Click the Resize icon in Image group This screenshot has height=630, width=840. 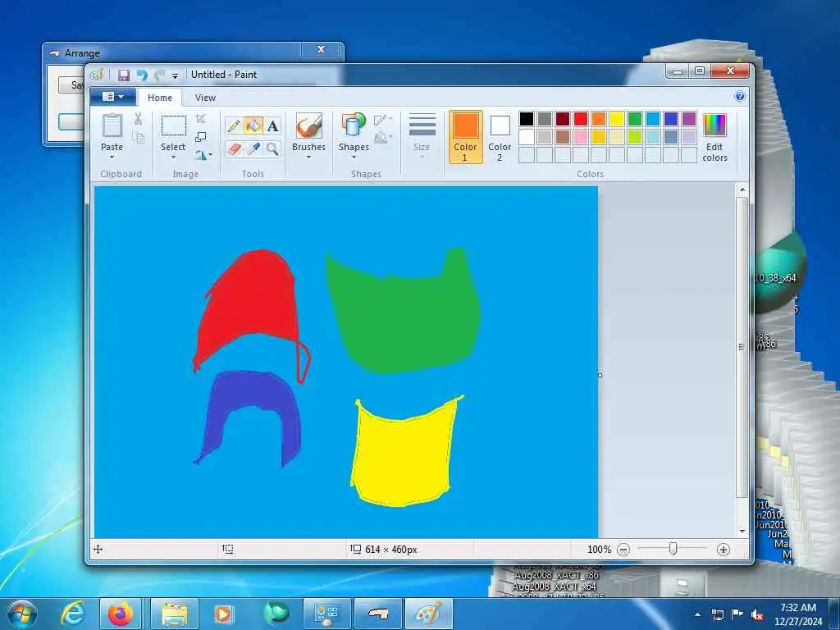pyautogui.click(x=201, y=137)
